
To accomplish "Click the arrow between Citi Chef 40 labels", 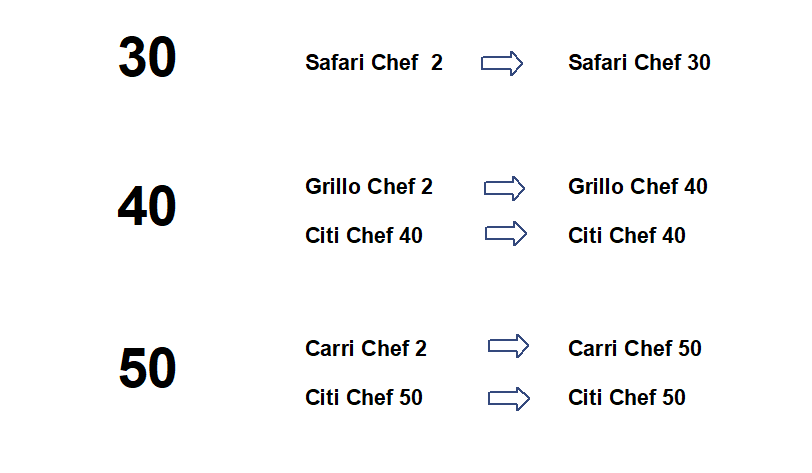I will click(505, 234).
